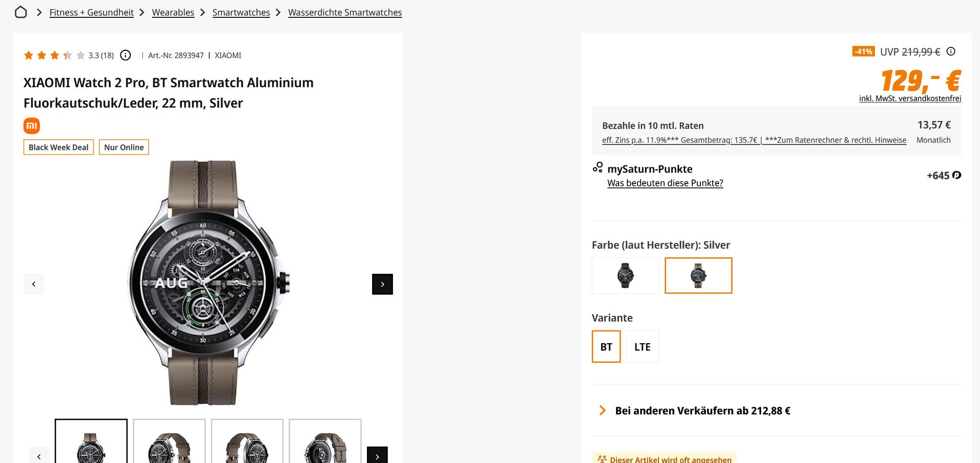Open rating info icon next to reviews

126,55
